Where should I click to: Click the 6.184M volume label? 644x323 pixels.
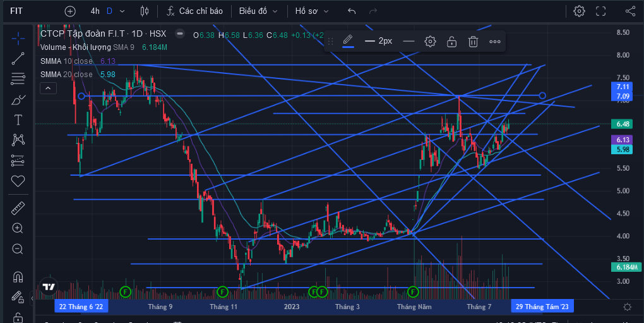[x=627, y=267]
